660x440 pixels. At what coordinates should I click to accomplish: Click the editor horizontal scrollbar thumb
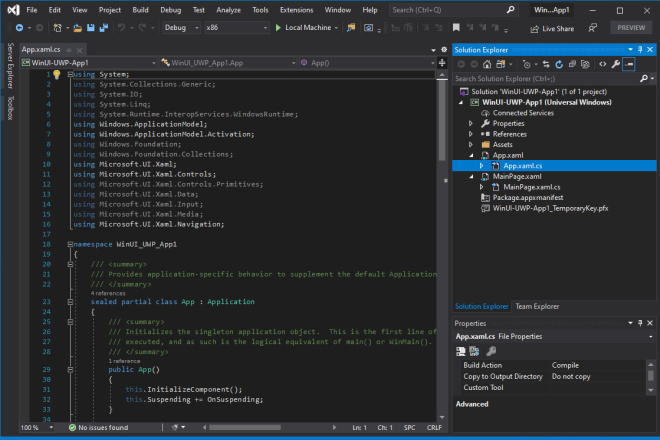pyautogui.click(x=245, y=427)
